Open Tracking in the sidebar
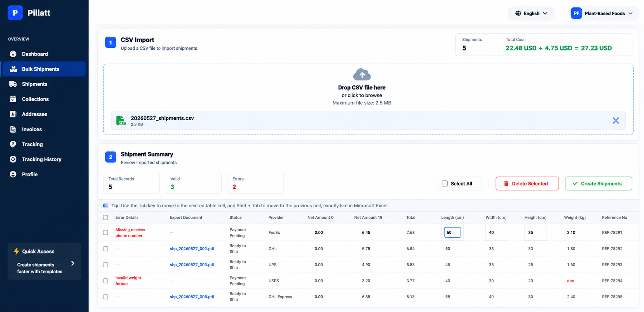This screenshot has width=644, height=312. [x=44, y=144]
